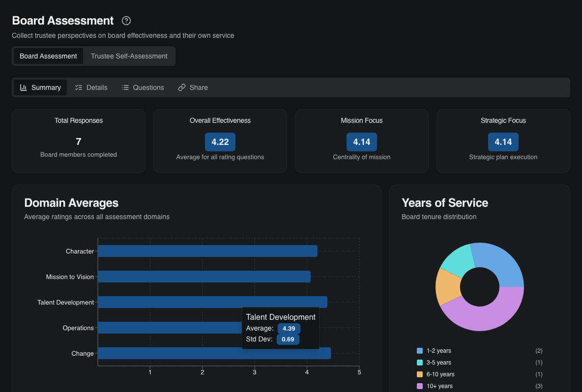The image size is (582, 392).
Task: Click the link icon in Share tab
Action: (181, 87)
